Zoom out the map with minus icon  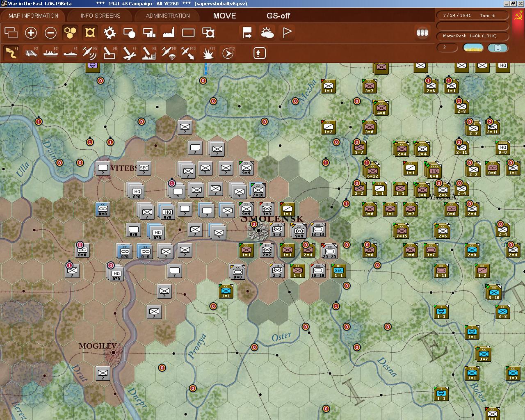click(x=50, y=32)
